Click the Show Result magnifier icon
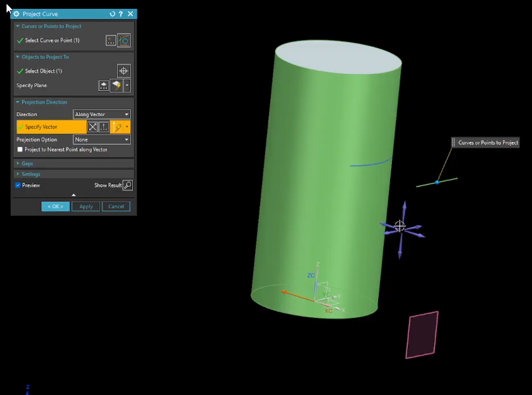 pos(128,185)
